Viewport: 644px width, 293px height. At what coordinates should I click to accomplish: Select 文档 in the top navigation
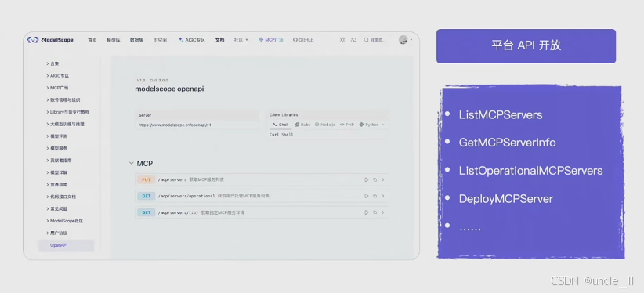pos(219,40)
